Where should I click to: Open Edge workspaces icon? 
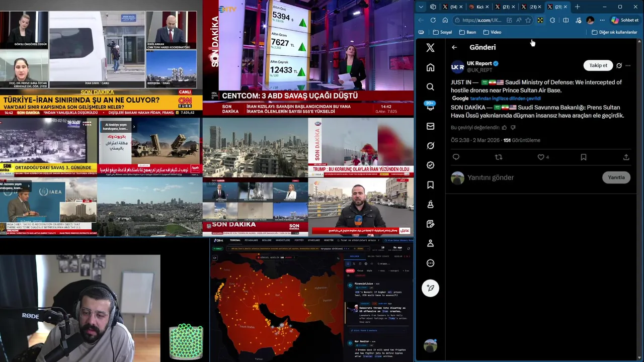tap(433, 7)
